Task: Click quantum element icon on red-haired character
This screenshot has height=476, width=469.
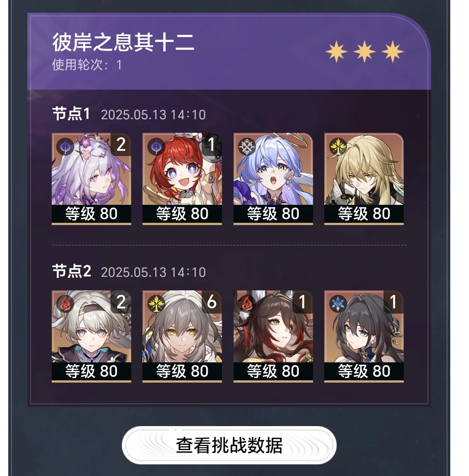Action: tap(156, 147)
